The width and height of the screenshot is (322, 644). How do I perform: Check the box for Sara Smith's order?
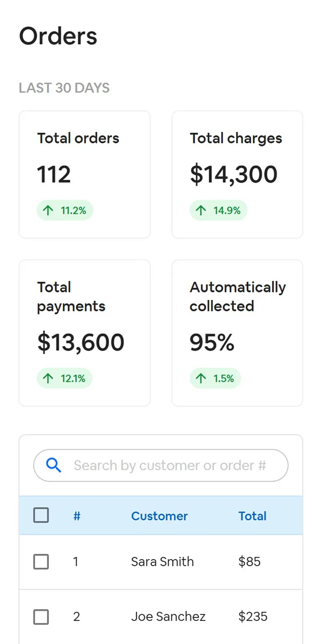(41, 562)
